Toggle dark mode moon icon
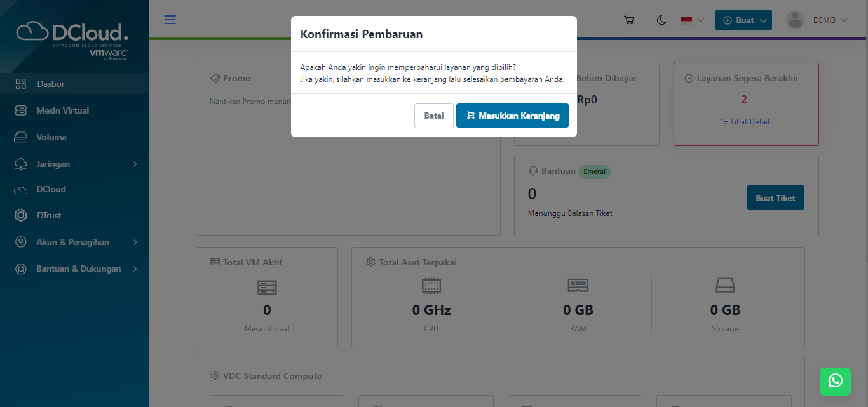This screenshot has width=868, height=407. click(661, 20)
